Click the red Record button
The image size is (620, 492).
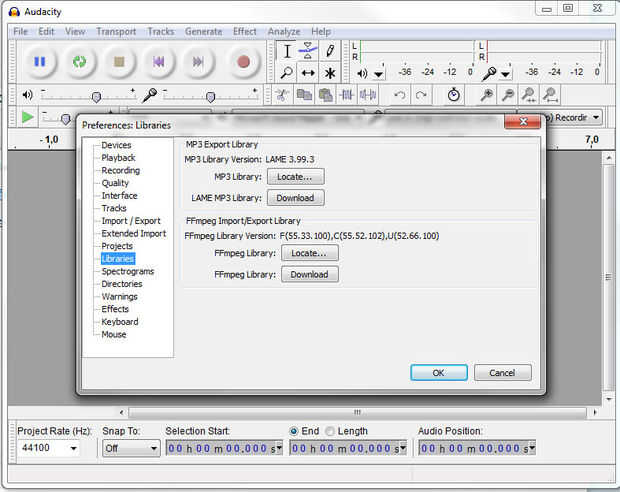tap(243, 62)
